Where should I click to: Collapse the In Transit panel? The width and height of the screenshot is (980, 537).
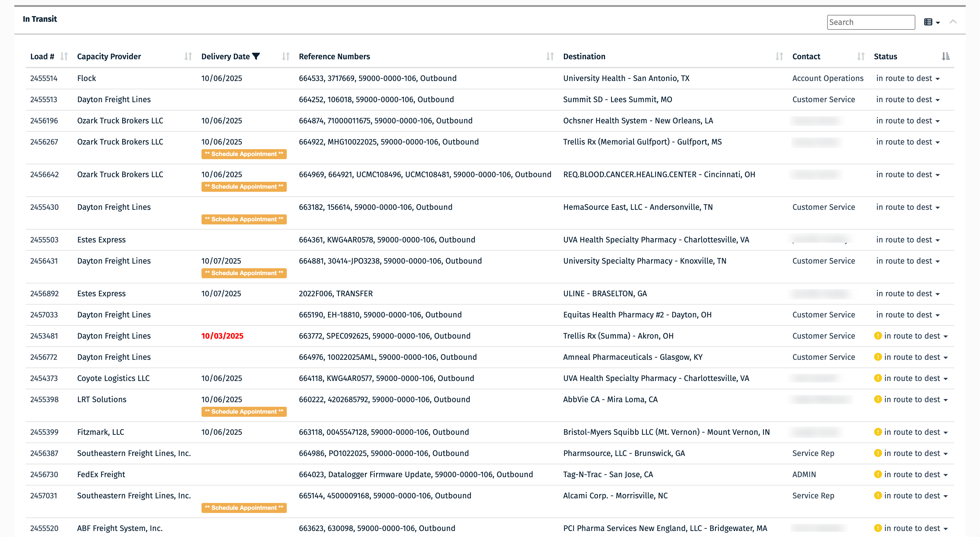pos(953,22)
